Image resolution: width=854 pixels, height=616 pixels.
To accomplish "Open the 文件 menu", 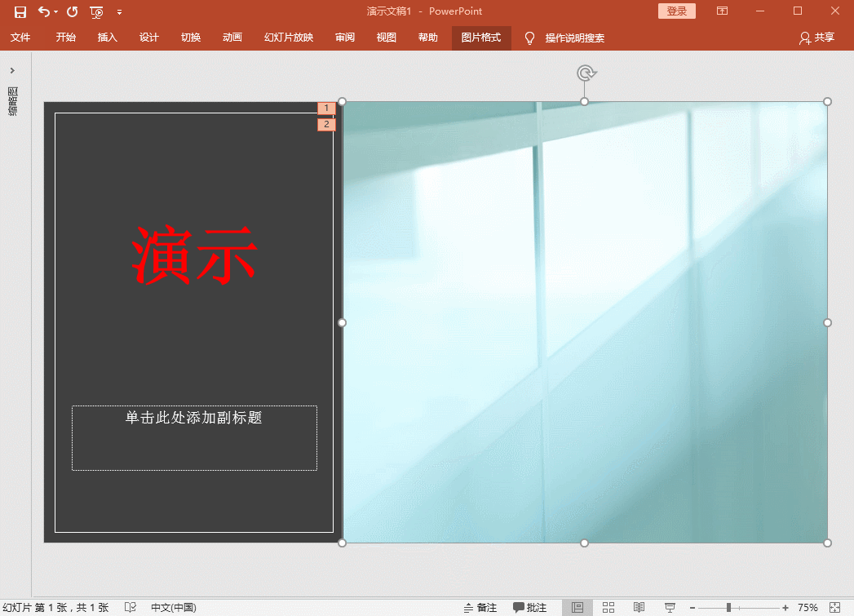I will click(20, 38).
